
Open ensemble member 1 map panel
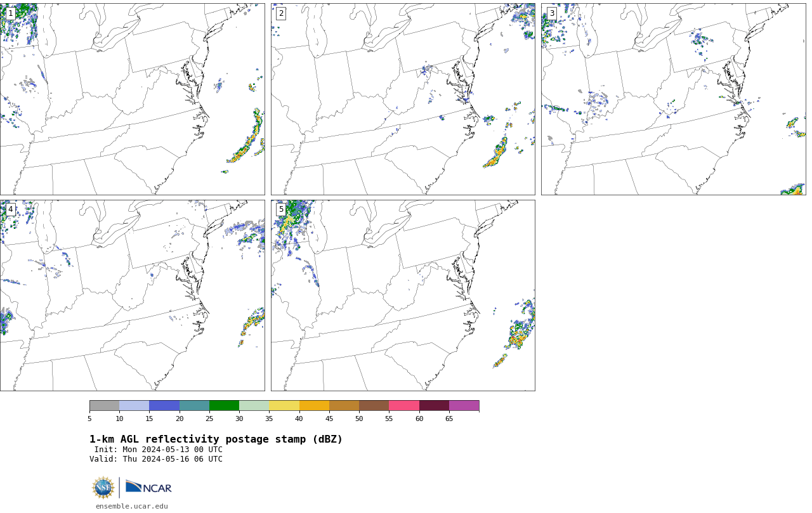click(132, 99)
